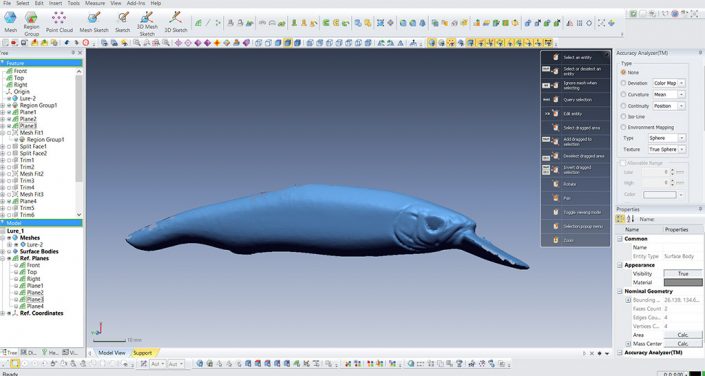Open the Region Group tool
705x376 pixels.
click(x=31, y=18)
